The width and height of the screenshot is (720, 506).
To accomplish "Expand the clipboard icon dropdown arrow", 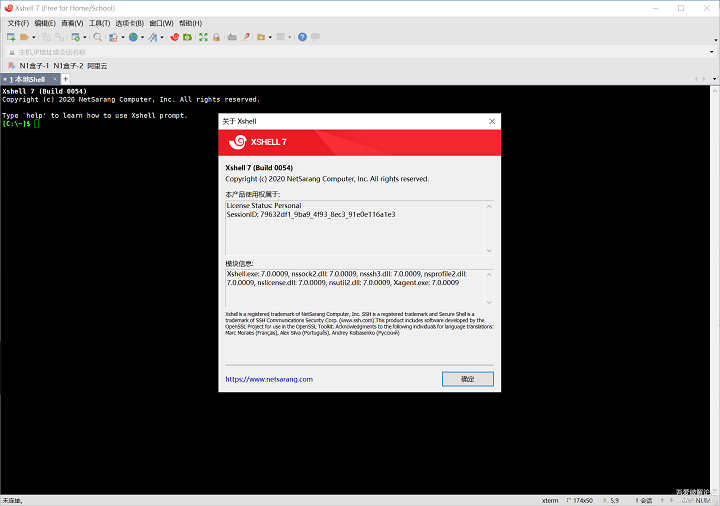I will 123,37.
